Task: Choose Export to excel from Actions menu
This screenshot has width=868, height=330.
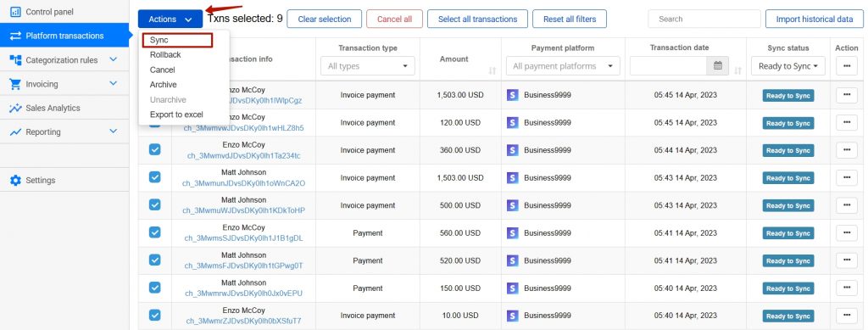Action: [176, 115]
